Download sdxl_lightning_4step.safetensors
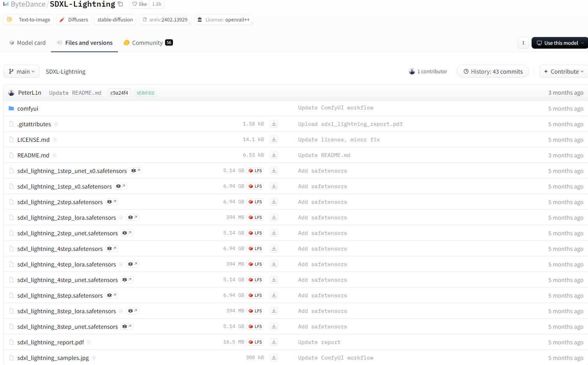588x365 pixels. click(x=274, y=249)
